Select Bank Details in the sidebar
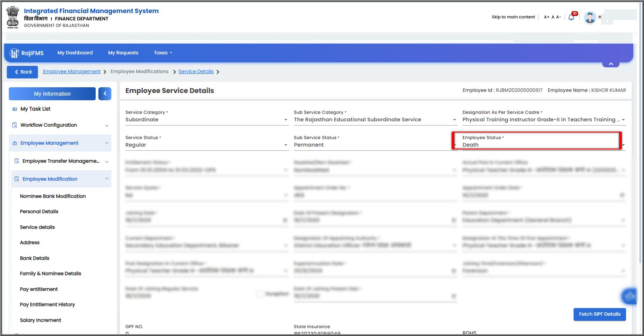Screen dimensions: 644x336 (34, 258)
